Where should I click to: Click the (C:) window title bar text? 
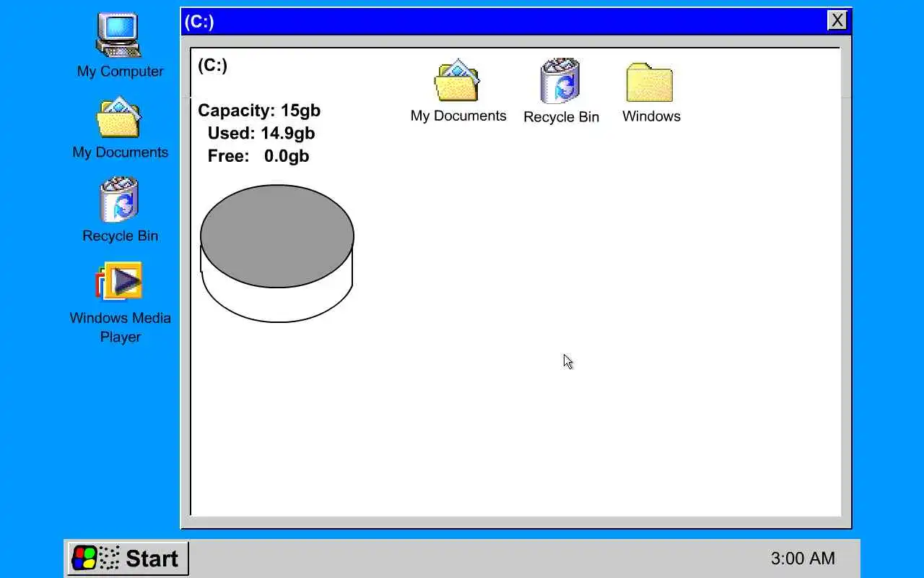[199, 22]
